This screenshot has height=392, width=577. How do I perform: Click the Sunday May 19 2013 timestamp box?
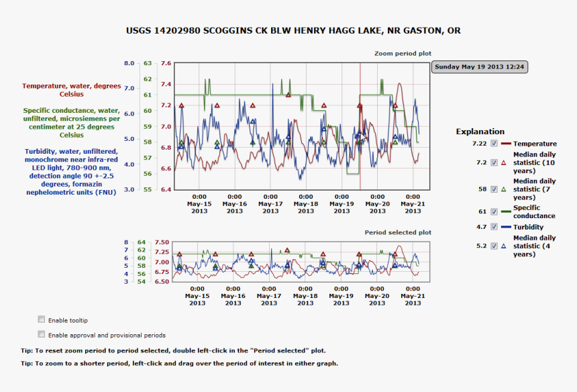tap(478, 66)
